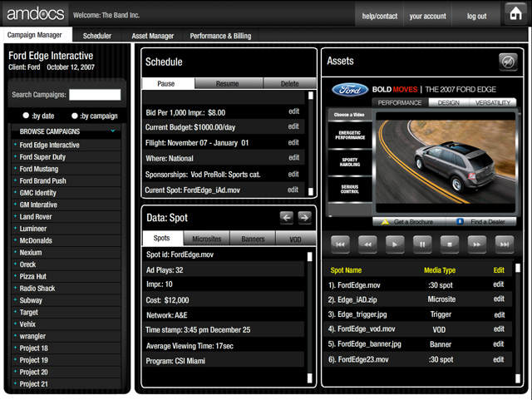Expand Radio Shack campaign

click(16, 288)
